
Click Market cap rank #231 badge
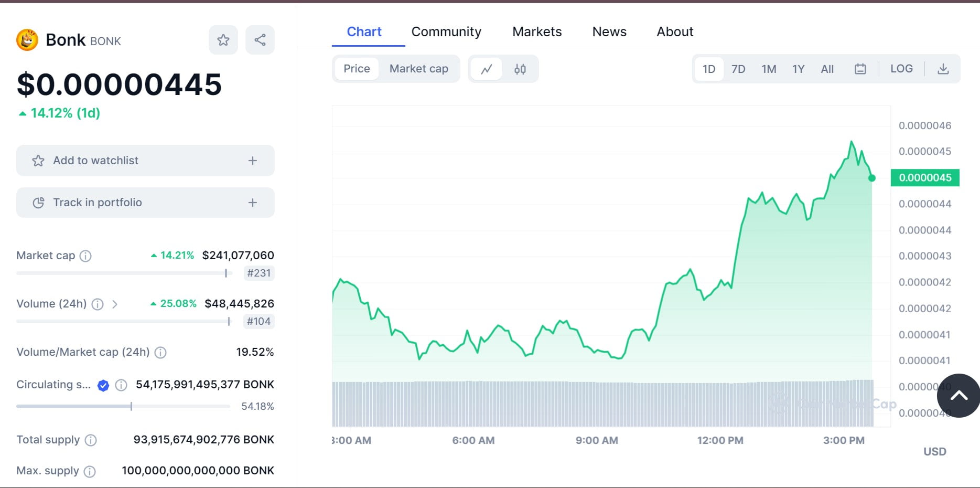(x=259, y=273)
